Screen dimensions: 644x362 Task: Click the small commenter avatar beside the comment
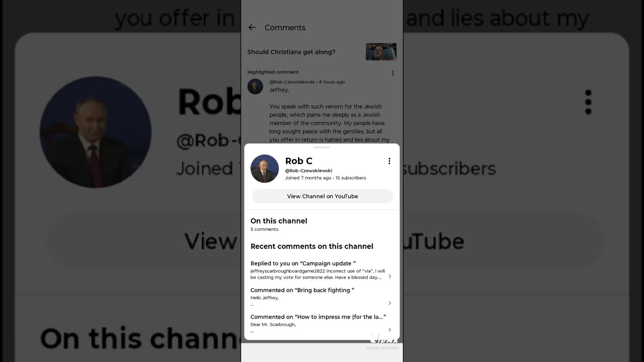click(255, 86)
